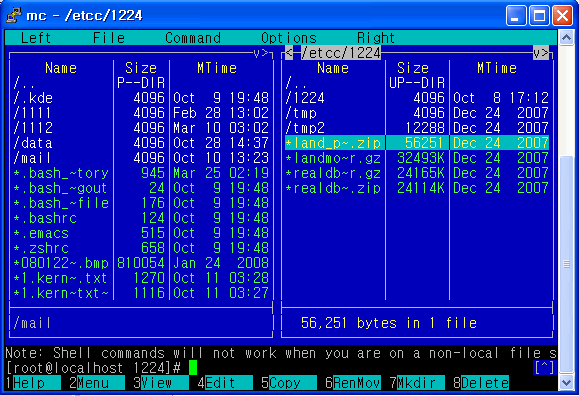Select the /1112 directory
Screen dimensions: 579x396
pyautogui.click(x=141, y=128)
